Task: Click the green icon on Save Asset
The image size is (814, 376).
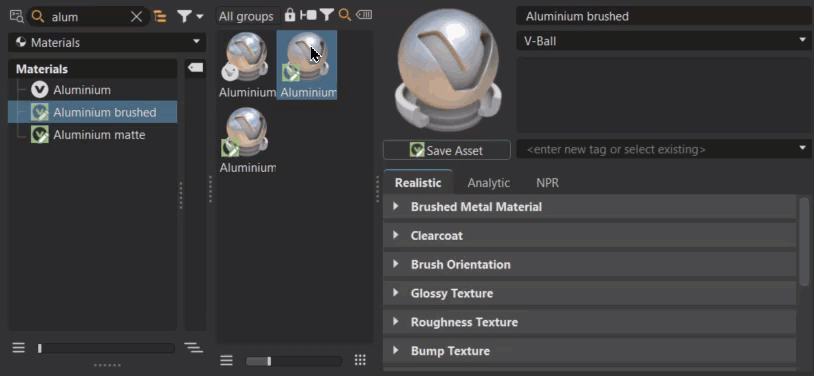Action: [x=417, y=150]
